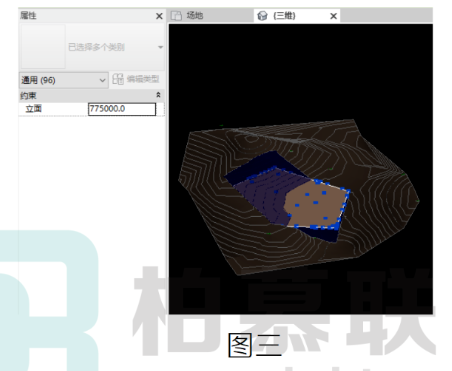The height and width of the screenshot is (371, 452).
Task: Click the 立面 value field 775000.0
Action: (122, 109)
